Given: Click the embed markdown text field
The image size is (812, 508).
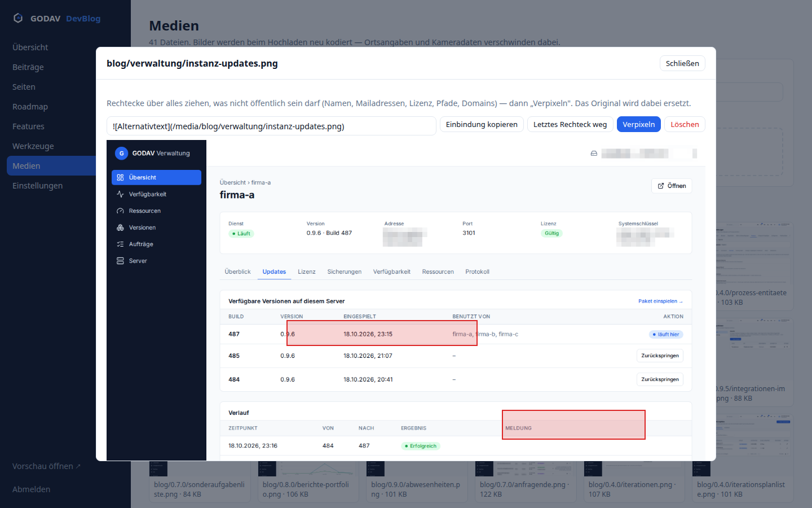Looking at the screenshot, I should point(271,126).
